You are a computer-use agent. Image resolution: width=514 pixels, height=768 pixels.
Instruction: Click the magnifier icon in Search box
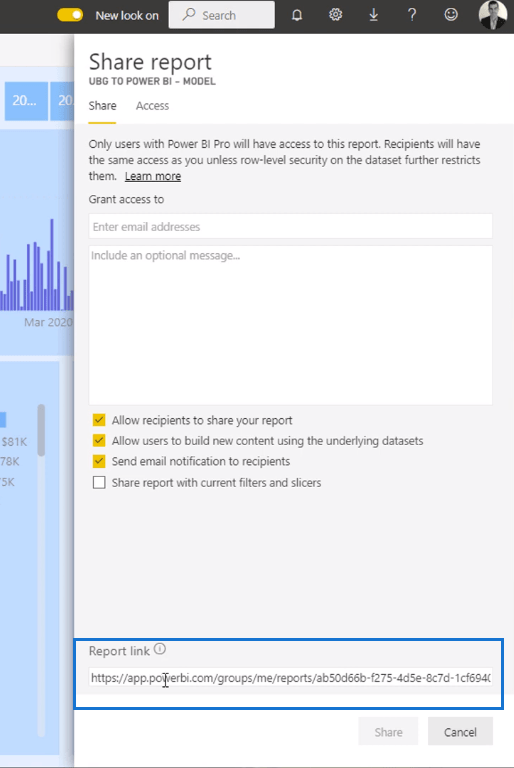click(189, 15)
